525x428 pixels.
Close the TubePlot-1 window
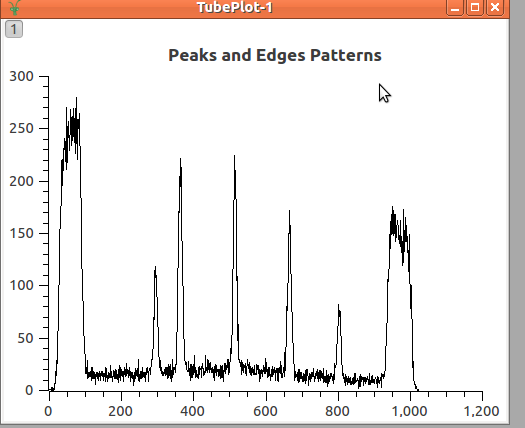pos(495,7)
